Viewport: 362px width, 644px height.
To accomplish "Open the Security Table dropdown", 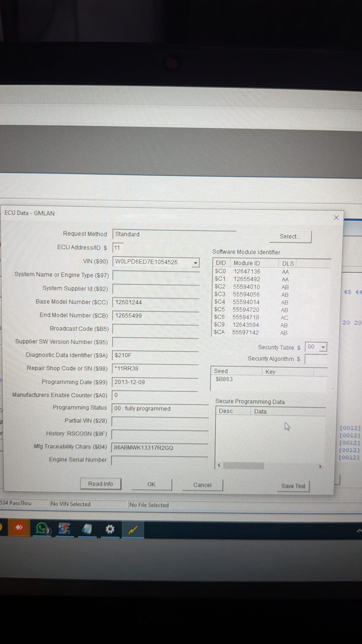I will pos(323,347).
